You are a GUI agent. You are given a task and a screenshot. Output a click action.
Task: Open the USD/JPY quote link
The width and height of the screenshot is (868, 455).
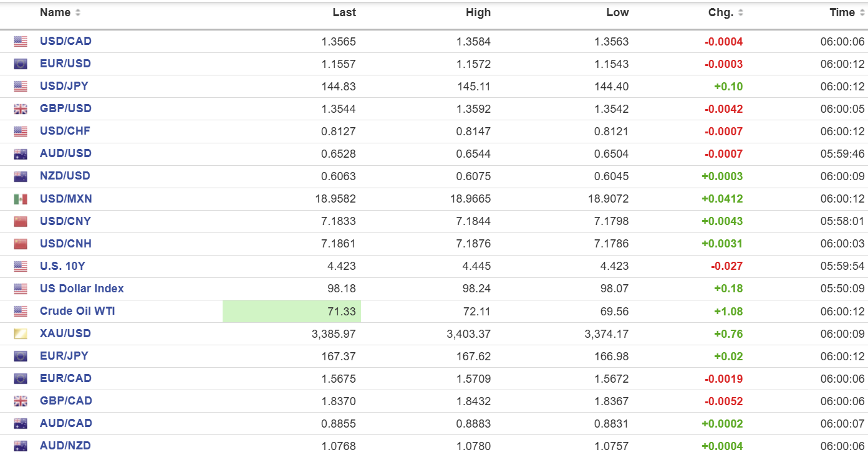pyautogui.click(x=64, y=86)
